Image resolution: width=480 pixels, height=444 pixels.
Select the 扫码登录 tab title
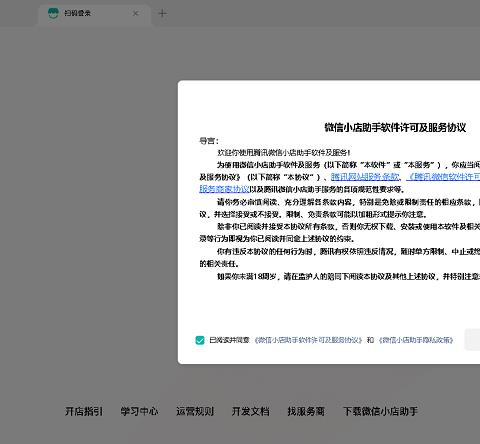coord(77,13)
